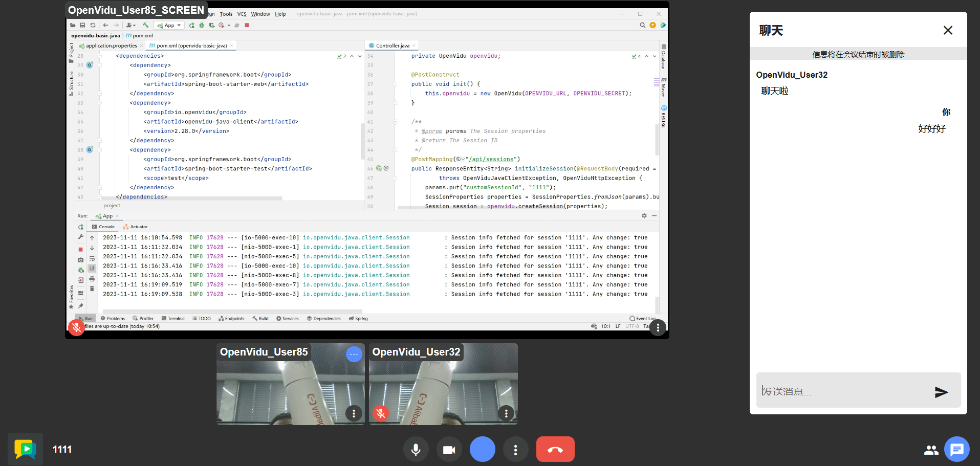Click the muted mic indicator on shared screen

pos(77,327)
